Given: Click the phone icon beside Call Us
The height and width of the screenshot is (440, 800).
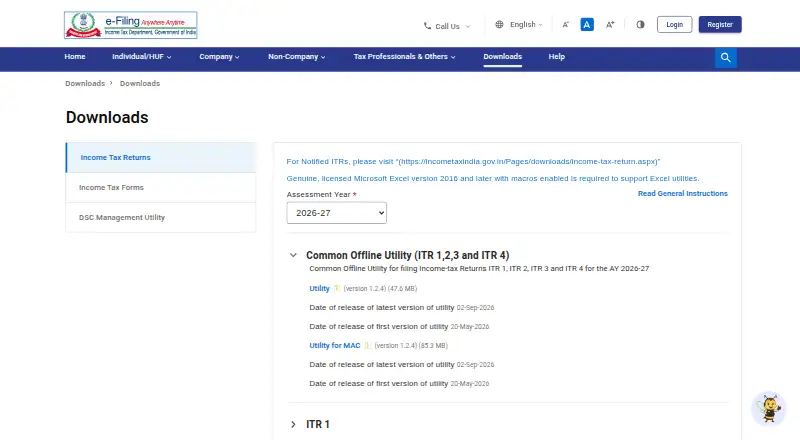Looking at the screenshot, I should pyautogui.click(x=428, y=26).
